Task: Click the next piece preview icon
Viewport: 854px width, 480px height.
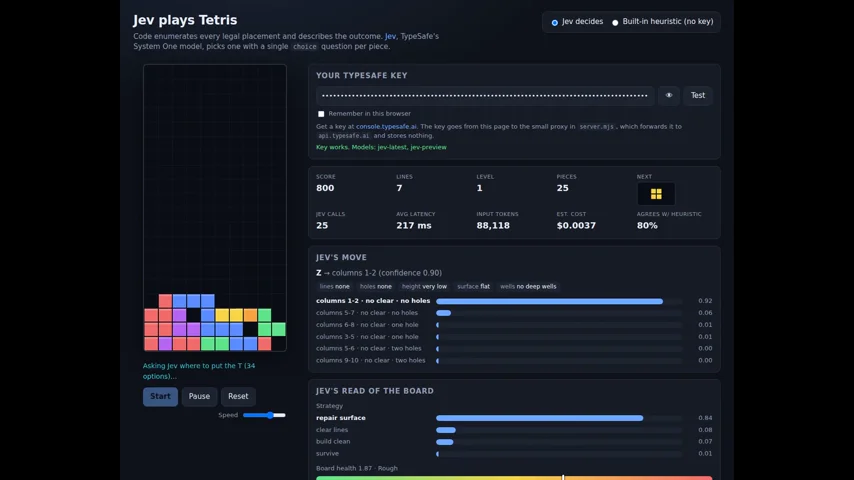Action: click(x=656, y=194)
